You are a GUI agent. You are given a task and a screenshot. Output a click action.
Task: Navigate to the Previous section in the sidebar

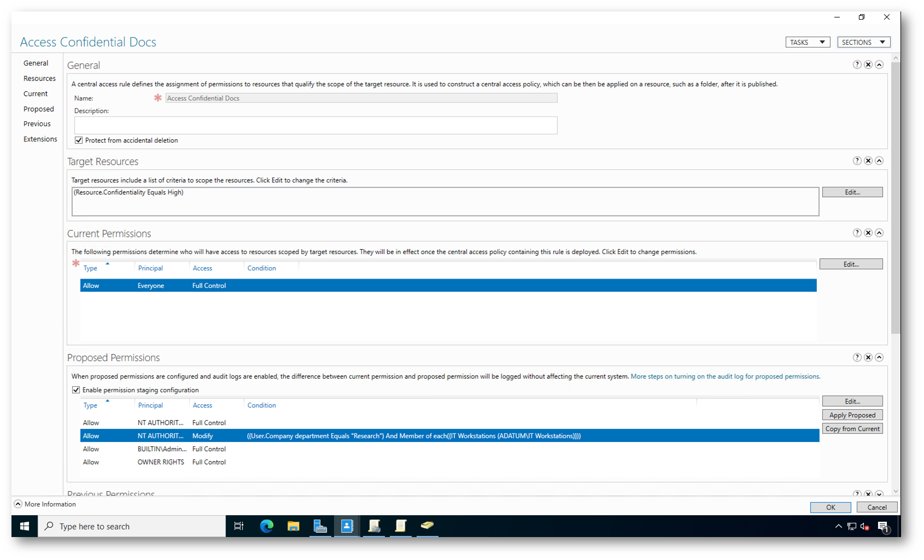point(37,124)
